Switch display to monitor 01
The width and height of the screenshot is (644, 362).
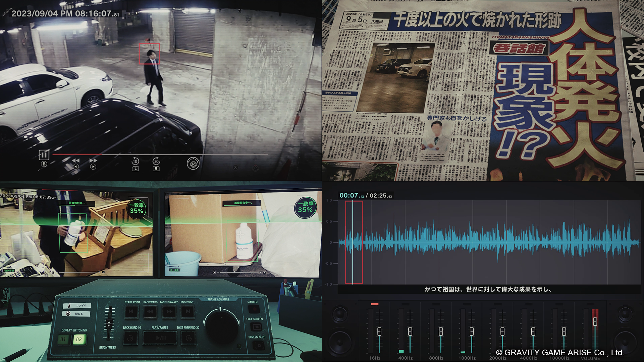[63, 340]
